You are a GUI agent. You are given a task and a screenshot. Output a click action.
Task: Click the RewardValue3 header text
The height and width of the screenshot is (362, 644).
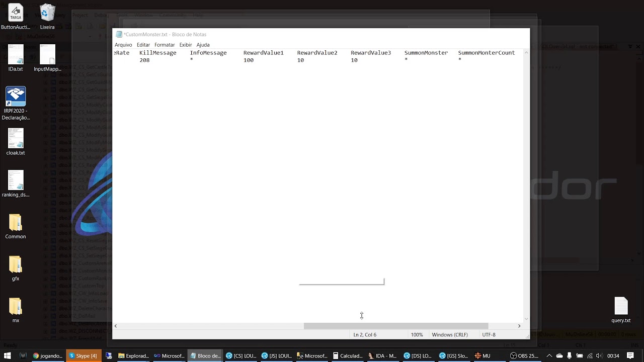(371, 53)
